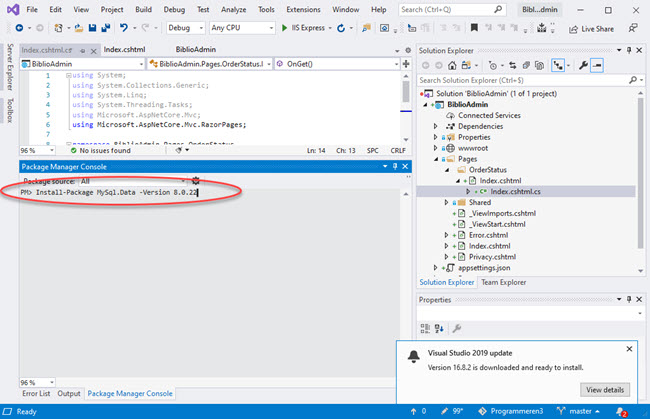This screenshot has height=419, width=650.
Task: Click Sync with Active Document icon
Action: pyautogui.click(x=513, y=65)
